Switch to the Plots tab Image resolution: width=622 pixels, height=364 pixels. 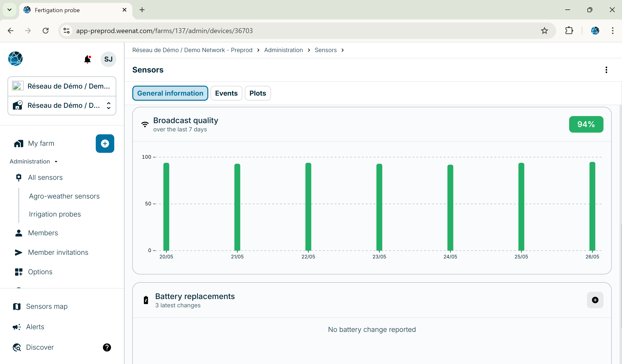258,93
